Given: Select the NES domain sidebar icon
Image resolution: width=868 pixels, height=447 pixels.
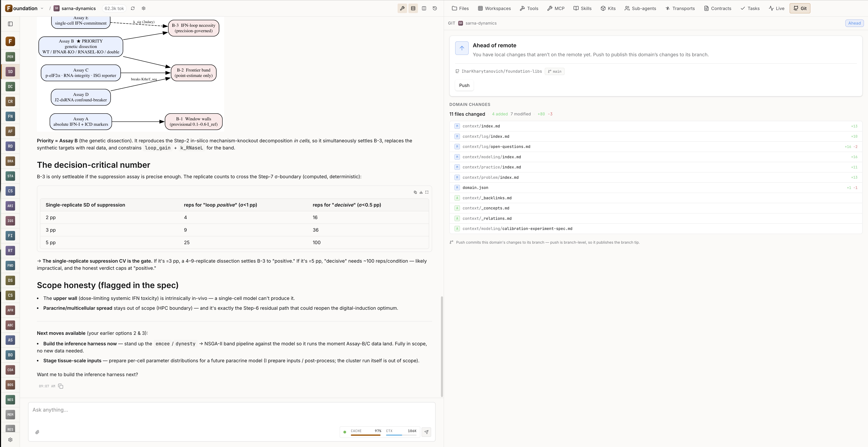Looking at the screenshot, I should point(10,400).
